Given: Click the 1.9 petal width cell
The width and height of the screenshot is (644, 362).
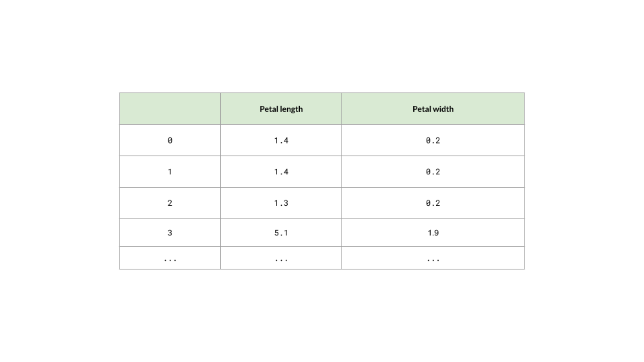Looking at the screenshot, I should [x=433, y=233].
